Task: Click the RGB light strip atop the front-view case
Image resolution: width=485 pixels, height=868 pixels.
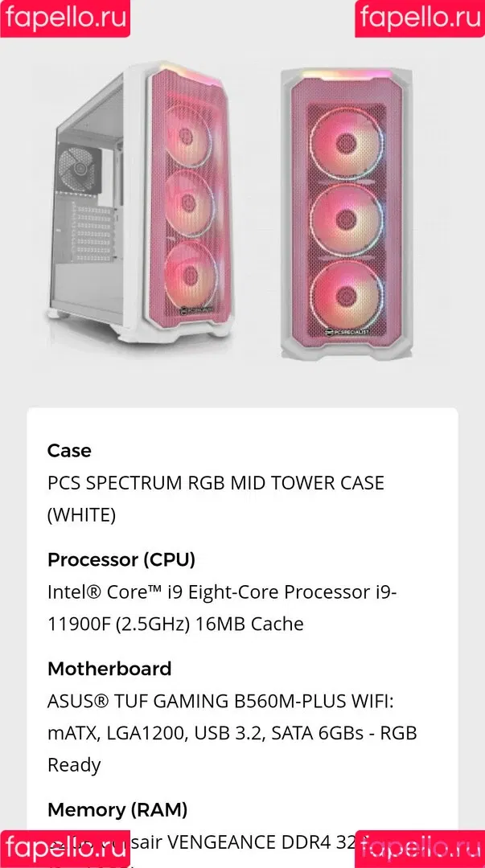Action: tap(347, 74)
